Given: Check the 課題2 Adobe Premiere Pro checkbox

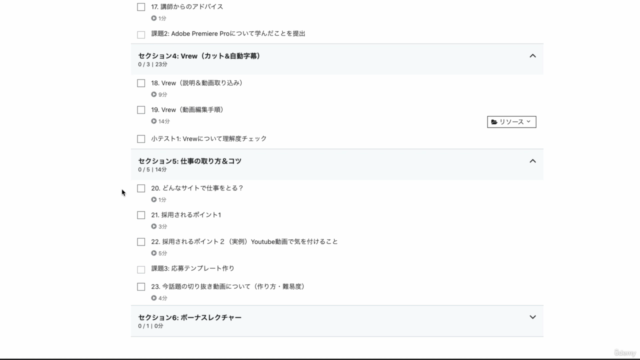Looking at the screenshot, I should click(x=141, y=34).
